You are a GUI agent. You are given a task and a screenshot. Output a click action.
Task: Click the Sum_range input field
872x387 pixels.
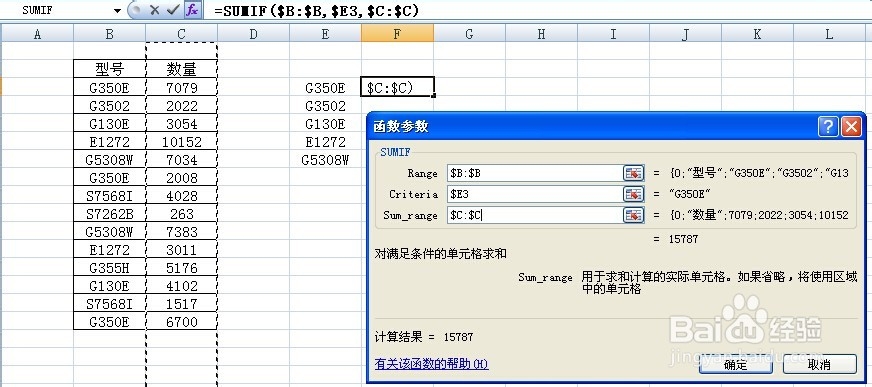[x=534, y=215]
